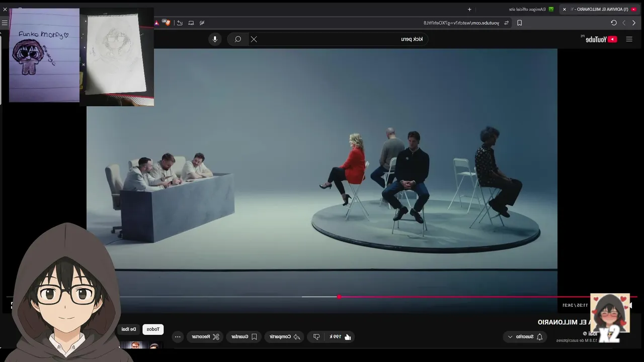Bookmark this page in the address bar
The width and height of the screenshot is (644, 362).
click(x=520, y=23)
